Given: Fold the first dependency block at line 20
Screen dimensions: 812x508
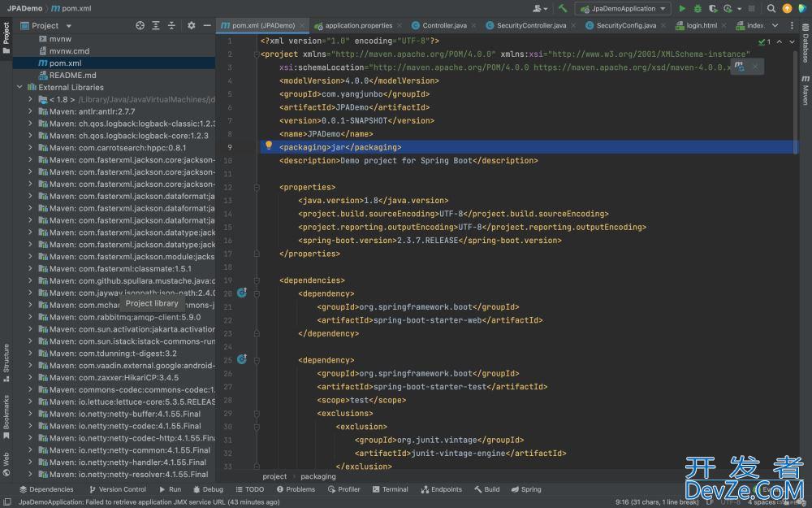Looking at the screenshot, I should pos(257,293).
